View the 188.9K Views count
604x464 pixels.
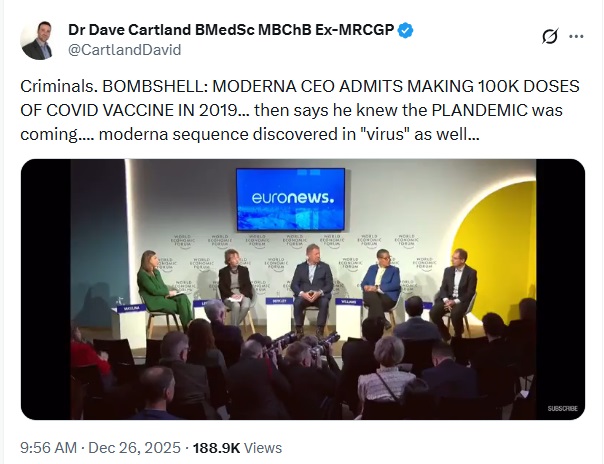click(235, 448)
